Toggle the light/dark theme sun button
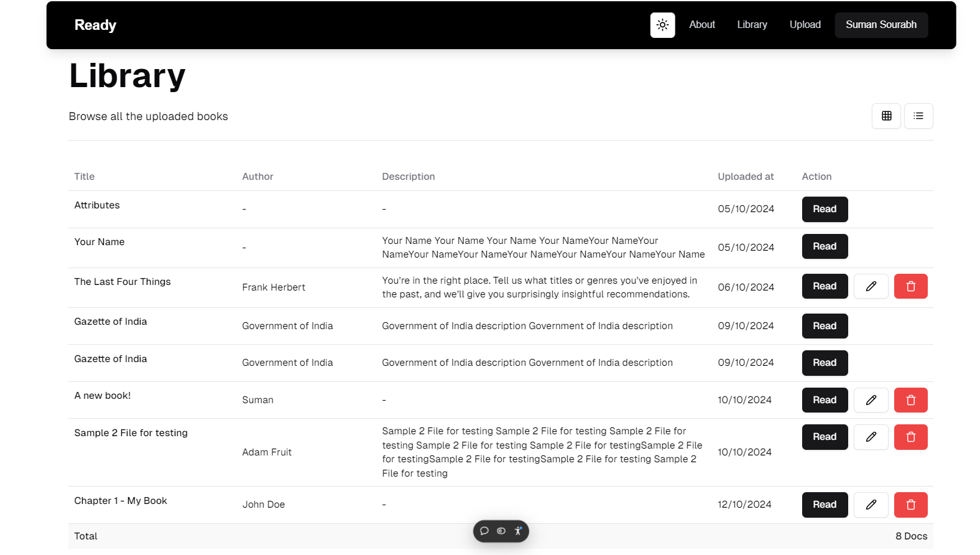 (662, 25)
